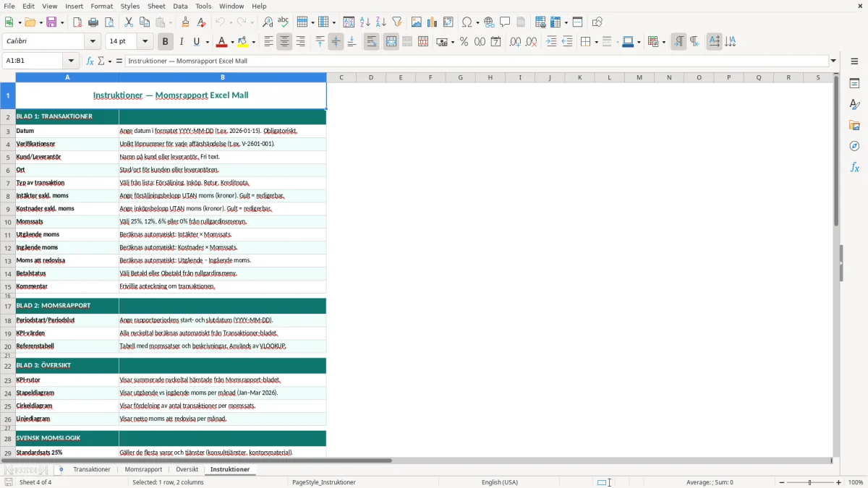The width and height of the screenshot is (868, 488).
Task: Expand the Name Box dropdown
Action: pyautogui.click(x=71, y=61)
